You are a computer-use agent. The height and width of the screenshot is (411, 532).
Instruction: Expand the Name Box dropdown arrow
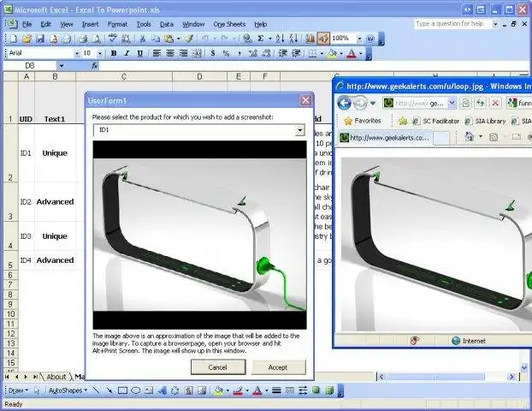pyautogui.click(x=62, y=66)
